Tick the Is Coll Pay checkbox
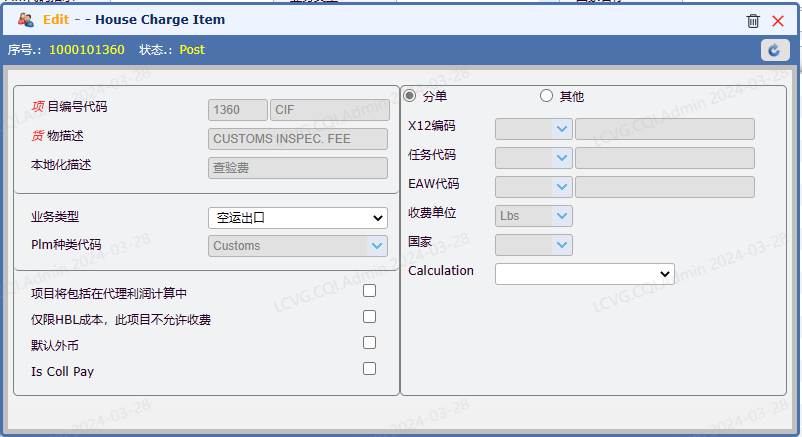This screenshot has height=437, width=802. coord(369,368)
